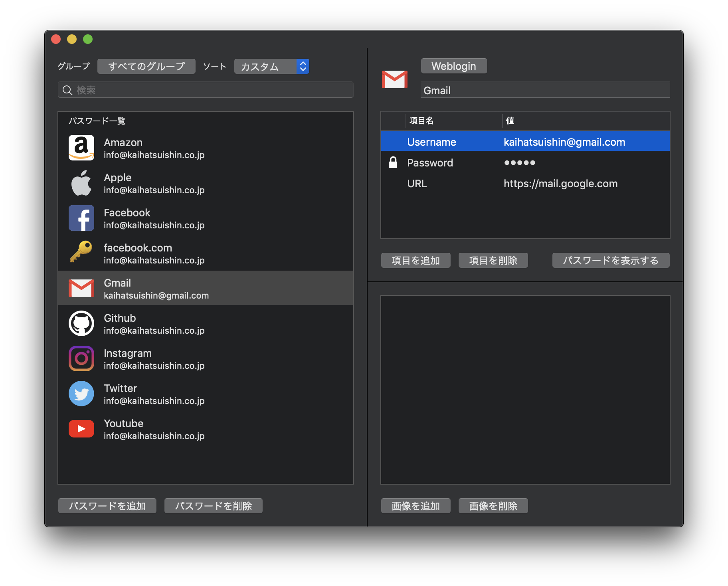This screenshot has width=728, height=586.
Task: Open the カスタム sort dropdown
Action: click(272, 66)
